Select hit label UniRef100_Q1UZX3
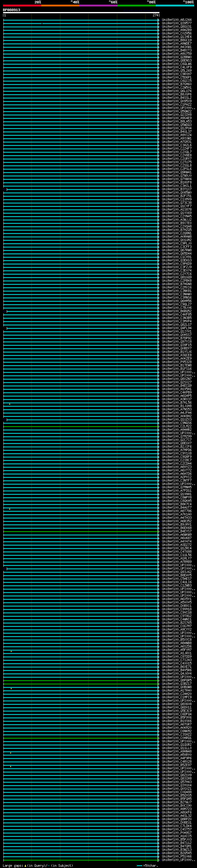This screenshot has height=868, width=197. coord(177,419)
